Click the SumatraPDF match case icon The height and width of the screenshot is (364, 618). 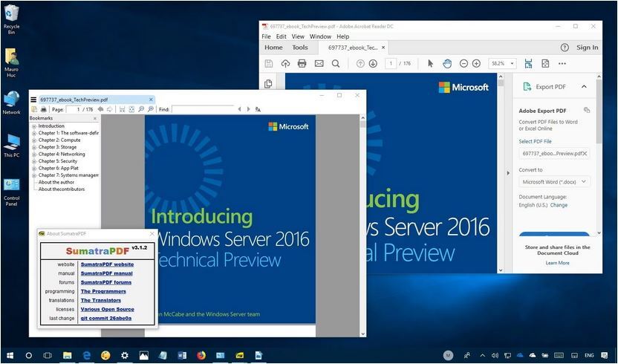258,110
